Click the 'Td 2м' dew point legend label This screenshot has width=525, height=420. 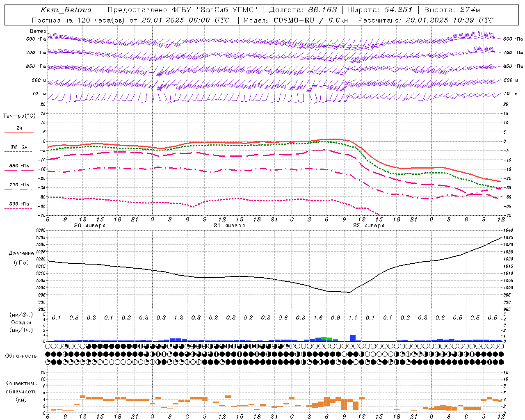point(19,147)
